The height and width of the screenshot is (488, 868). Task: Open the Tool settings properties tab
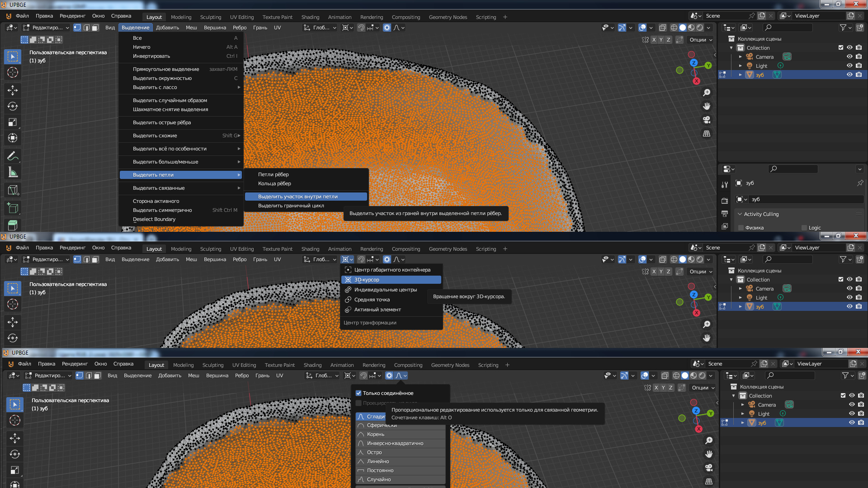[725, 184]
